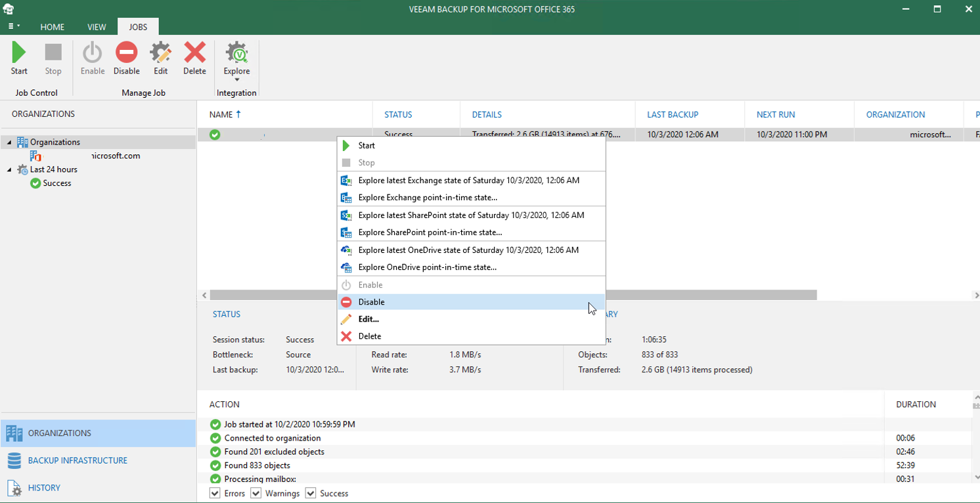
Task: Toggle the Success filter checkbox
Action: click(311, 493)
